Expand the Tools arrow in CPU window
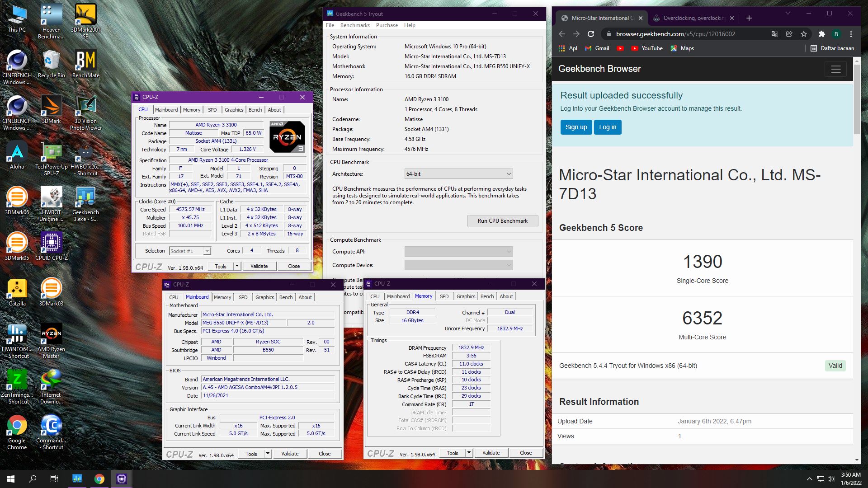The height and width of the screenshot is (488, 868). point(237,266)
